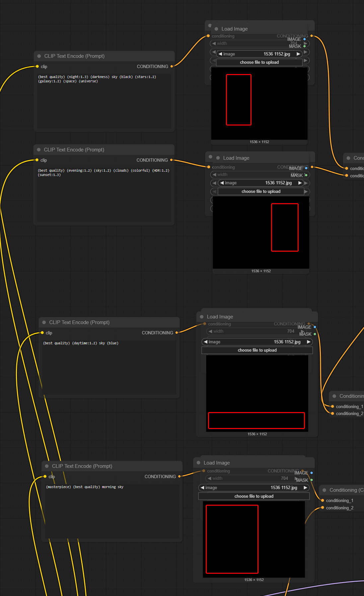Collapse the Conditionin… node beside daytime Load Image
The width and height of the screenshot is (364, 596).
[x=334, y=396]
